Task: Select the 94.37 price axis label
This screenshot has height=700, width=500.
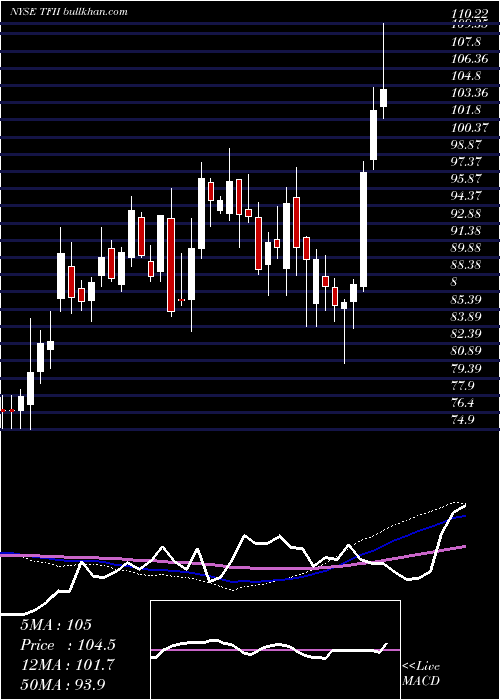Action: [466, 196]
